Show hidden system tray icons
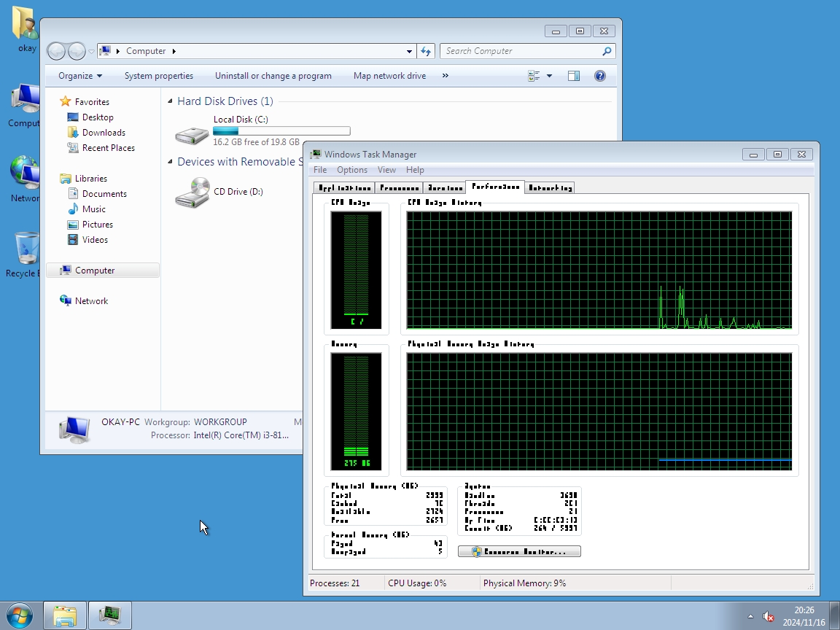Screen dimensions: 840x630 point(750,617)
